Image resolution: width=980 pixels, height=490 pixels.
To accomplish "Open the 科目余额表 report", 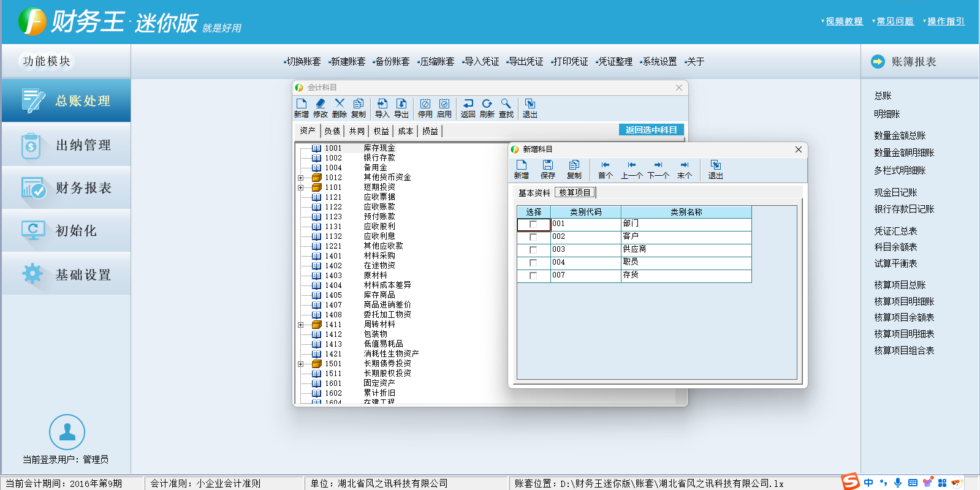I will pos(895,247).
